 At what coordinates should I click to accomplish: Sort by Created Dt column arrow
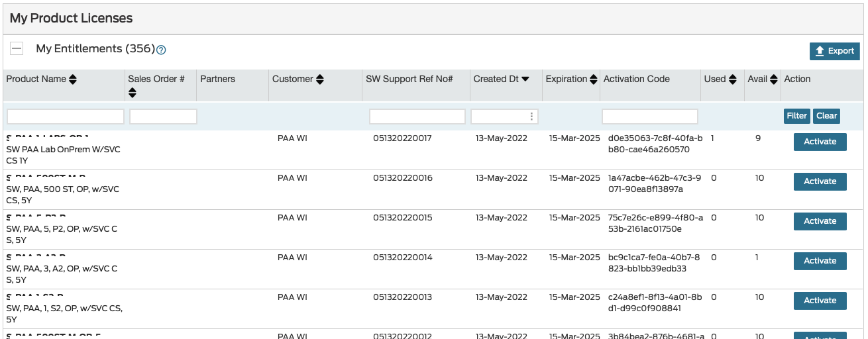[525, 79]
